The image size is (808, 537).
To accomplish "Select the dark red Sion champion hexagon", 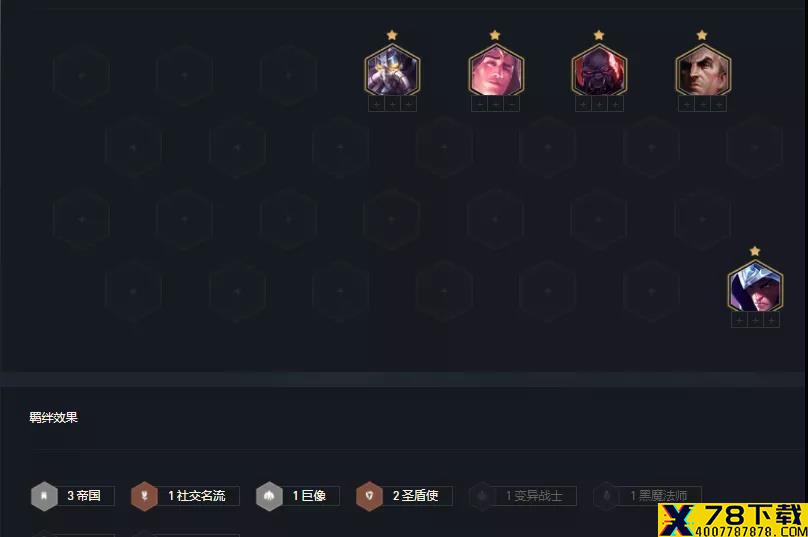I will click(x=599, y=71).
